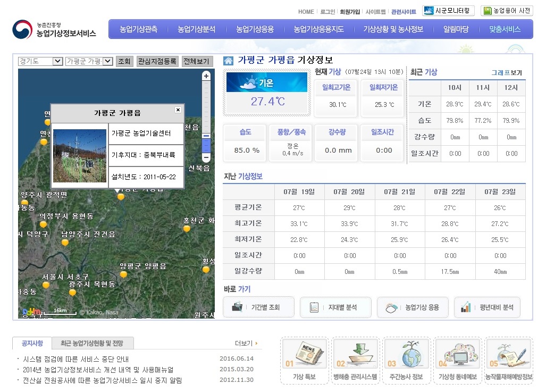Click the 설치년도 2011-05-22 row

pos(146,177)
